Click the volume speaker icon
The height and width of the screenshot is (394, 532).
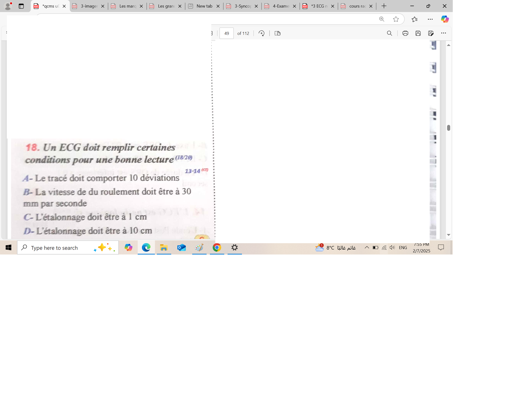[392, 248]
